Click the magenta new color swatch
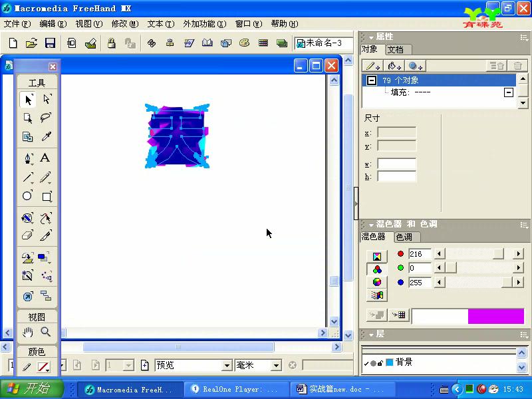532x399 pixels. click(495, 316)
